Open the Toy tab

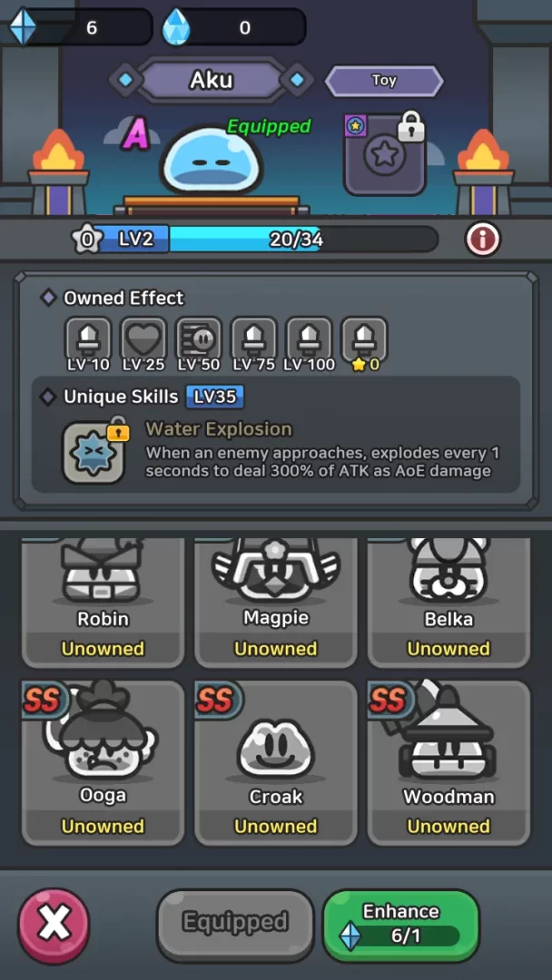pyautogui.click(x=384, y=81)
